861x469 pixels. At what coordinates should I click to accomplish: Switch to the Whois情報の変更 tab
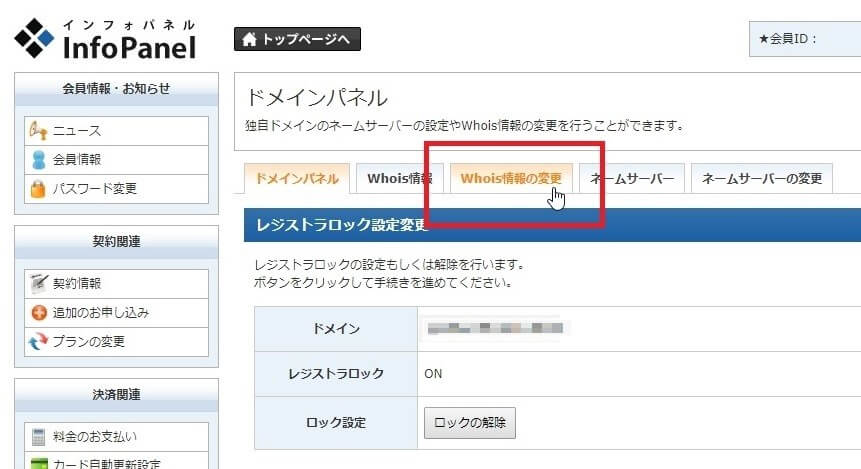[x=510, y=179]
